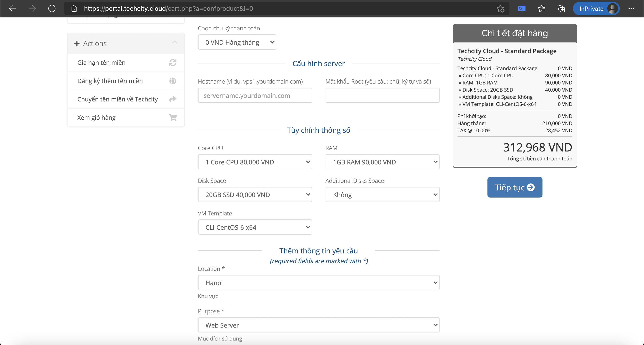
Task: Click the browser forward arrow
Action: coord(32,8)
